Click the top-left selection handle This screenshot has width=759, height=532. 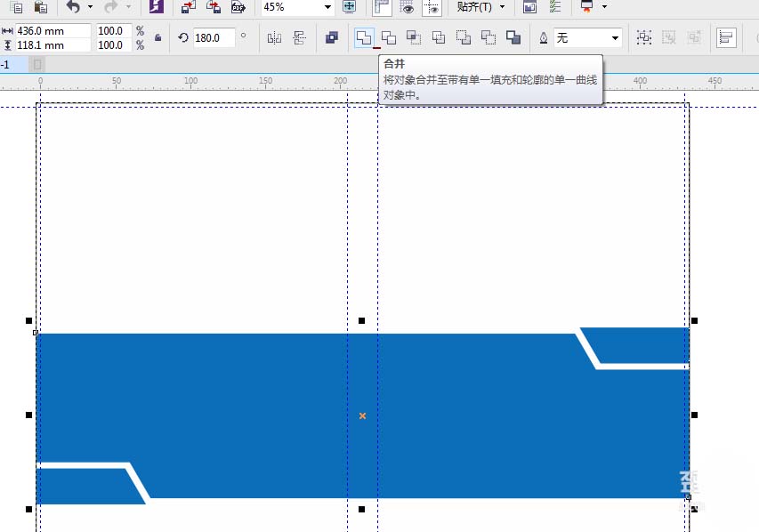tap(29, 320)
